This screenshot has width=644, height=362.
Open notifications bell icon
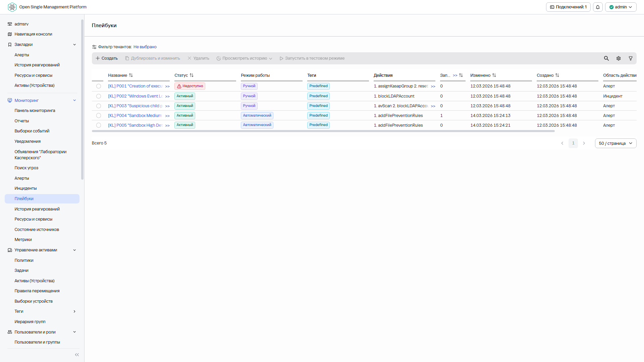[x=598, y=7]
